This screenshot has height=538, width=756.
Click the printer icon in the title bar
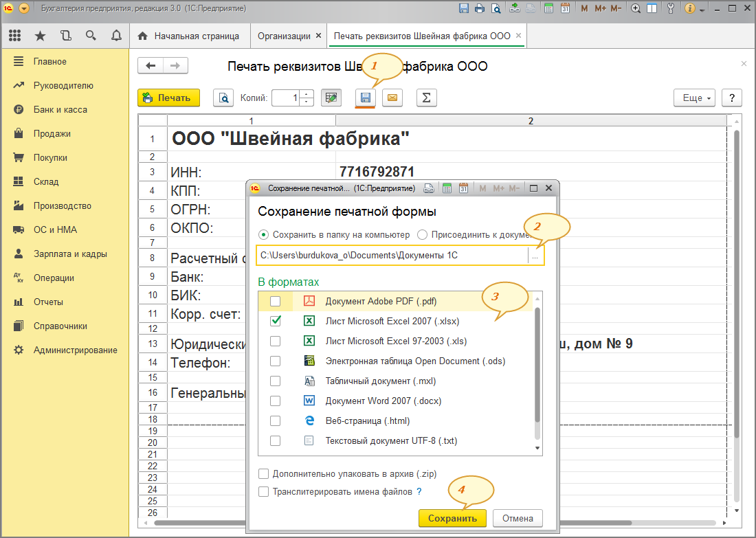coord(480,8)
